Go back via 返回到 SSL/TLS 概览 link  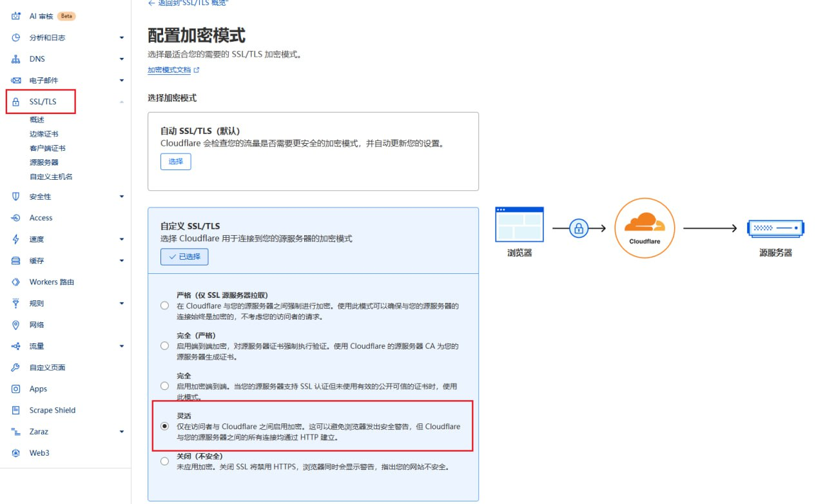pos(188,3)
